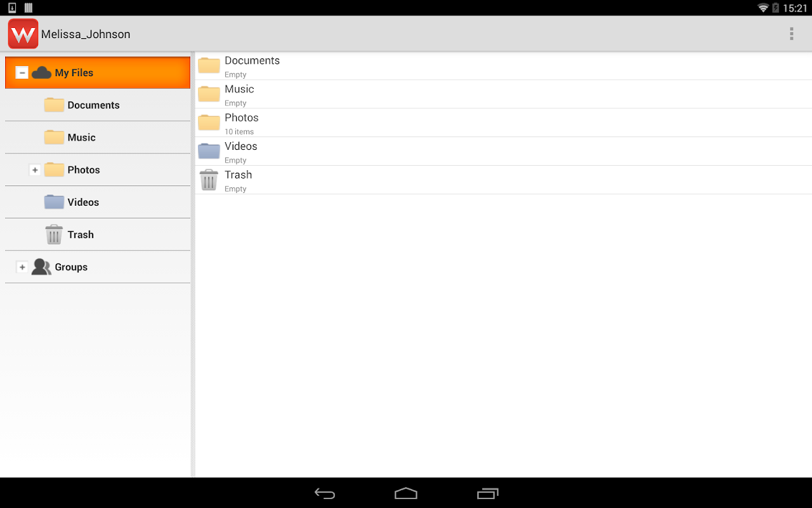The width and height of the screenshot is (812, 508).
Task: Click the blue Videos folder icon in sidebar
Action: [x=53, y=202]
